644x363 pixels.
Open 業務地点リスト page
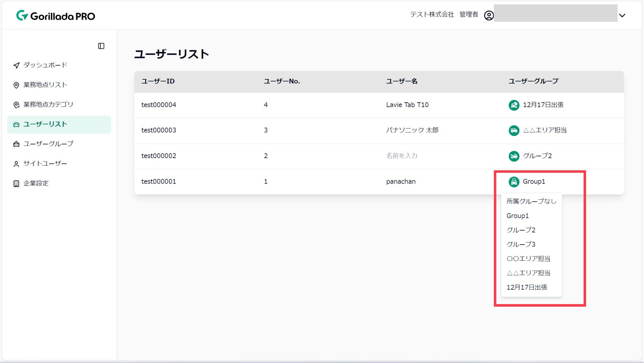[x=59, y=85]
